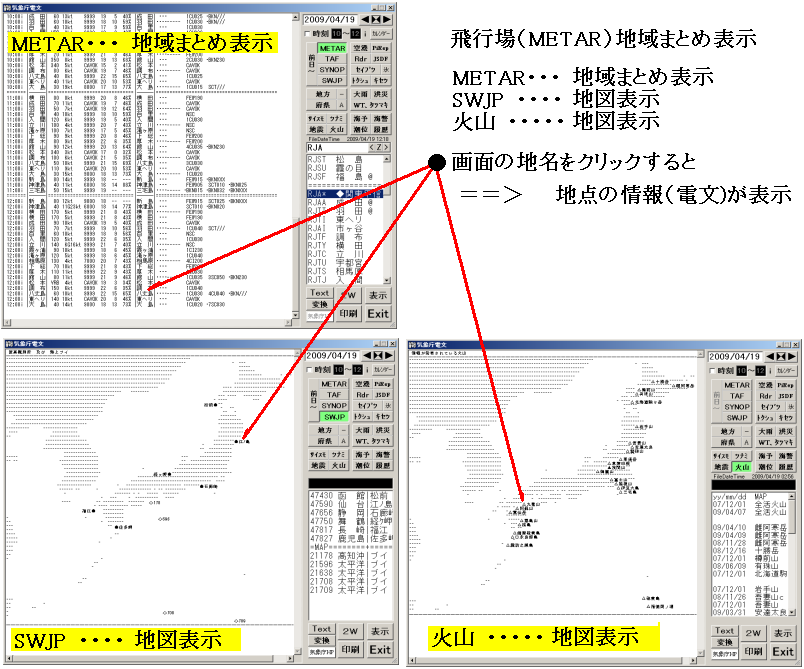
Task: Click the 前日〜 button in METAR window
Action: click(x=312, y=64)
